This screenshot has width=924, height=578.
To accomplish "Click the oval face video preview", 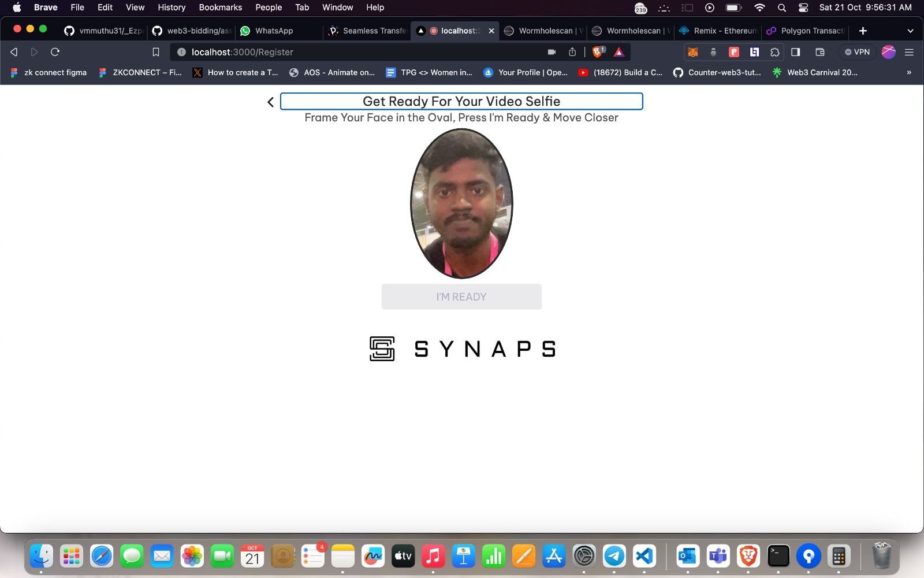I will pyautogui.click(x=461, y=203).
